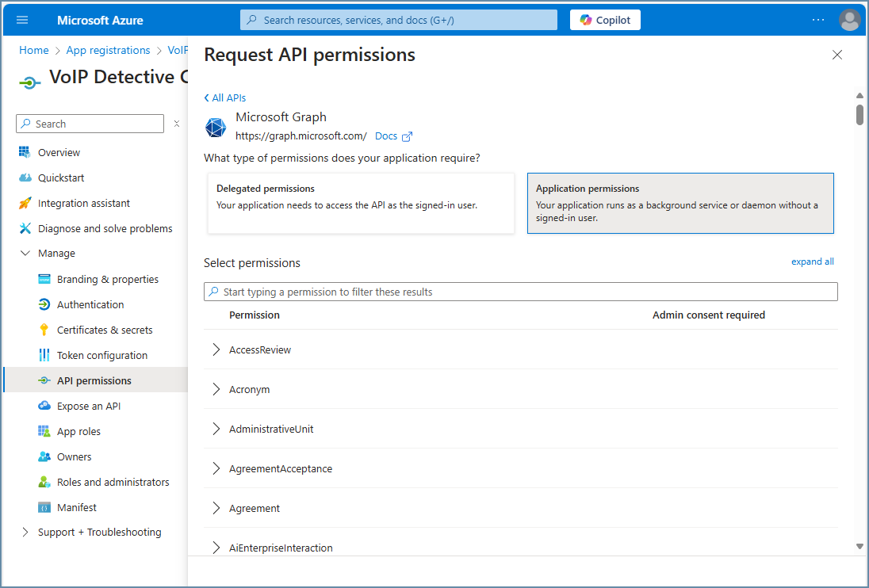
Task: Click the Token configuration bars icon
Action: [44, 355]
